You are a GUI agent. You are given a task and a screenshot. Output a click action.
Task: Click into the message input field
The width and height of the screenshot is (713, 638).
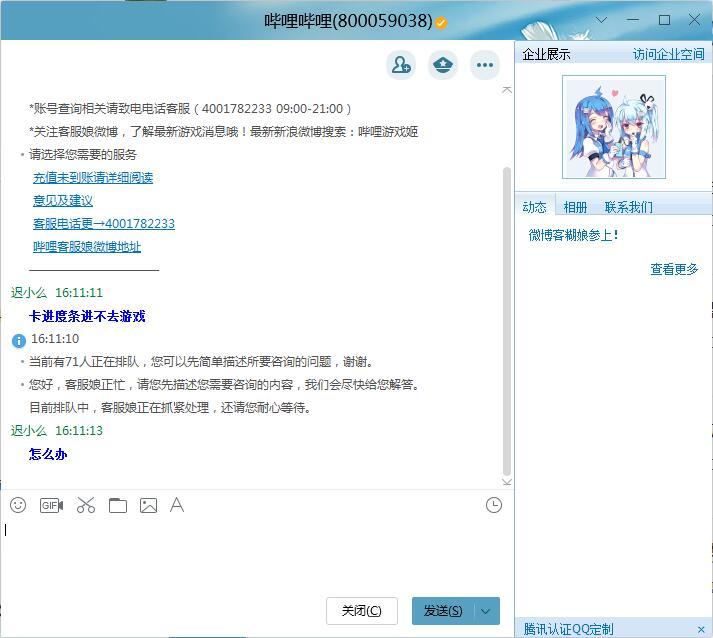click(257, 555)
